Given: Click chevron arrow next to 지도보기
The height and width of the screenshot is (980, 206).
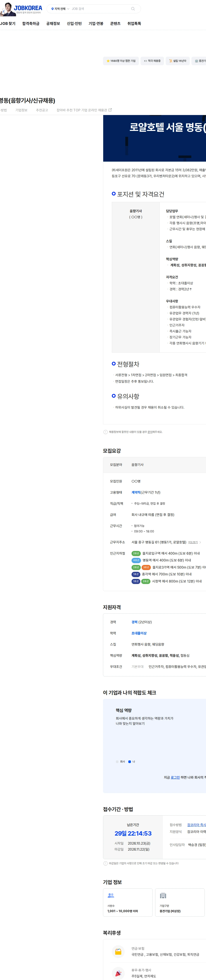Looking at the screenshot, I should pos(200,543).
